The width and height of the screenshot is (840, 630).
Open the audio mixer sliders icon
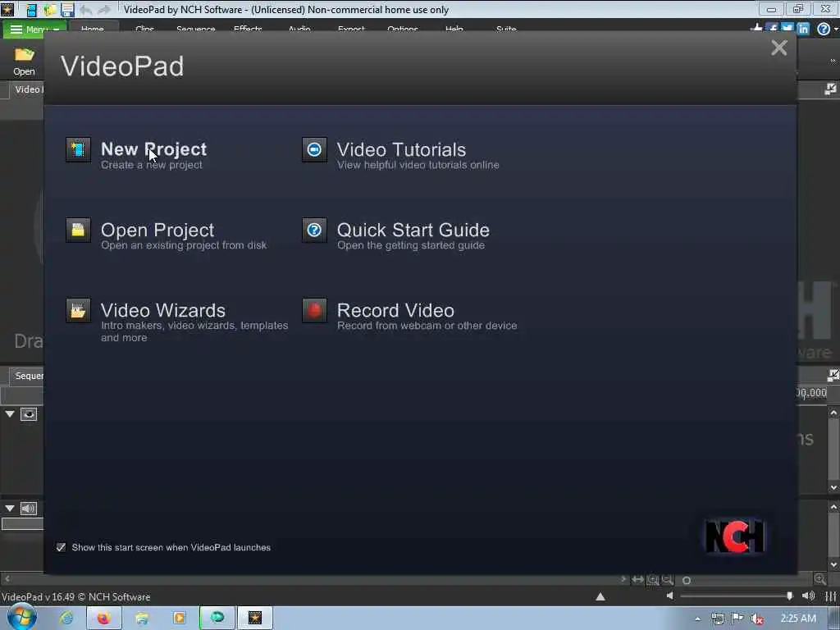[831, 596]
